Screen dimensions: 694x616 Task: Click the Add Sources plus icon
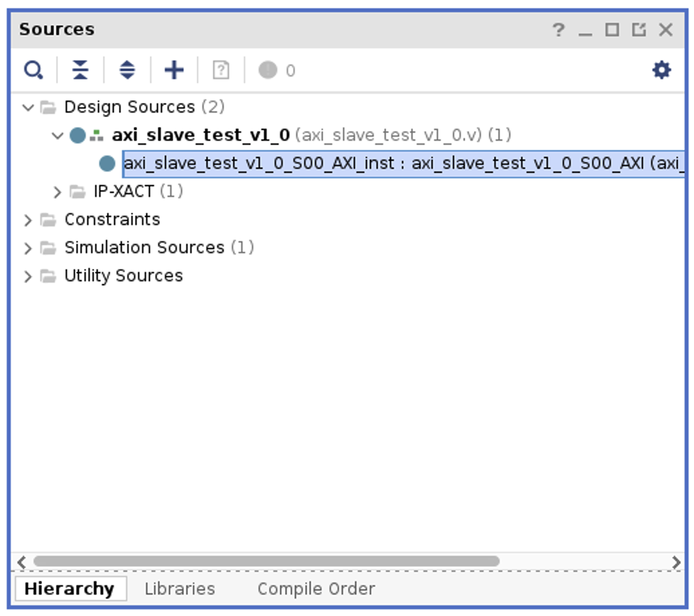172,69
